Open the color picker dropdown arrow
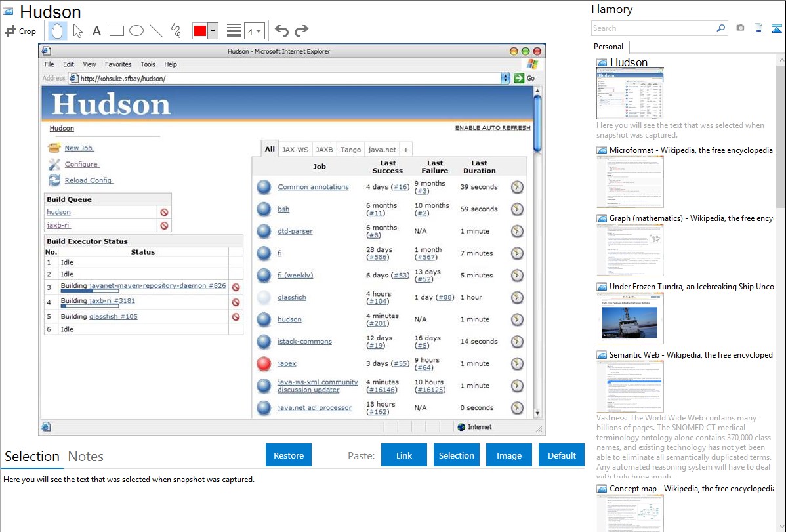Image resolution: width=786 pixels, height=532 pixels. coord(213,31)
